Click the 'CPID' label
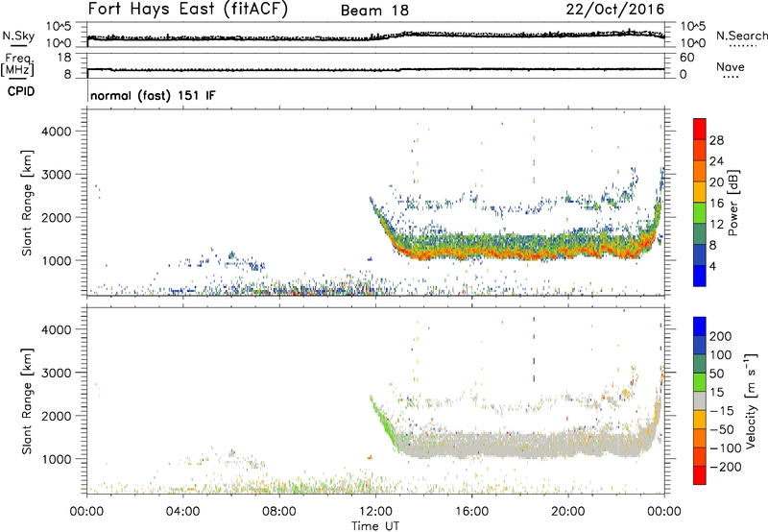Viewport: 768px width, 532px height. [x=21, y=91]
